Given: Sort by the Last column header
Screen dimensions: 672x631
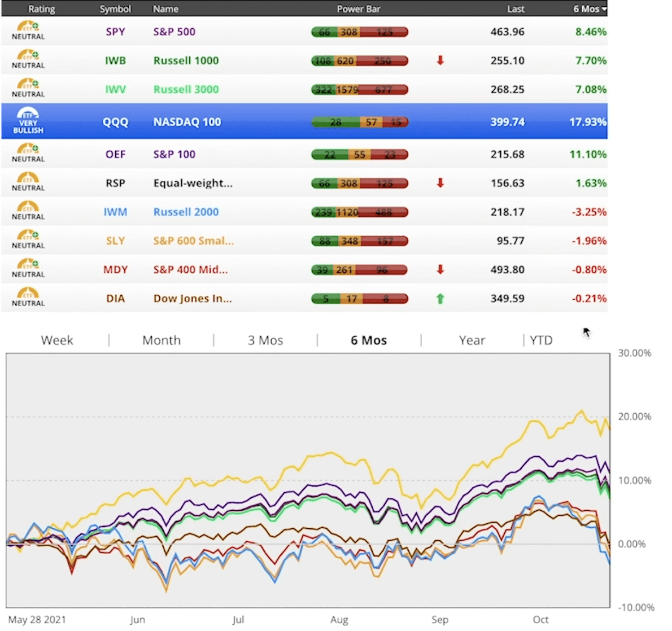Looking at the screenshot, I should pos(516,9).
